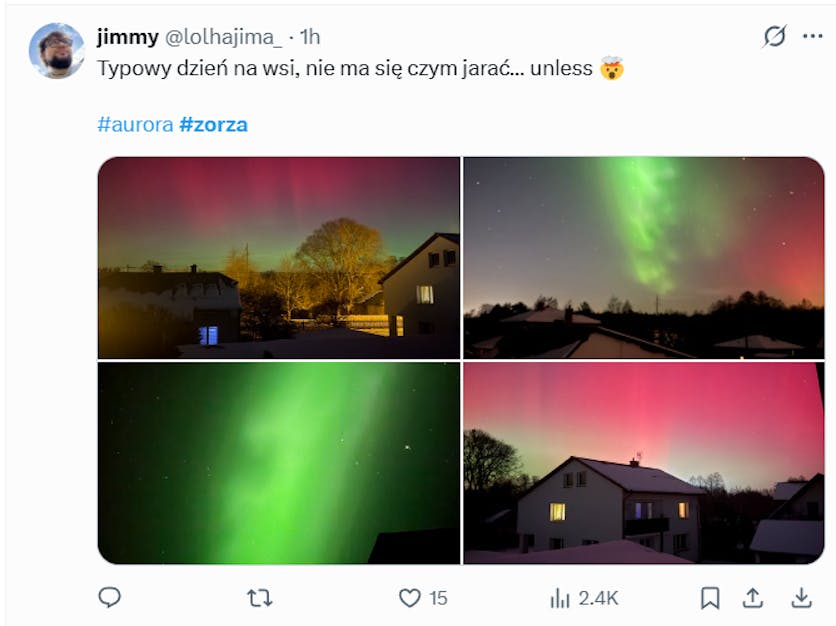Click the reply speech bubble icon
Viewport: 836px width, 626px height.
click(110, 598)
